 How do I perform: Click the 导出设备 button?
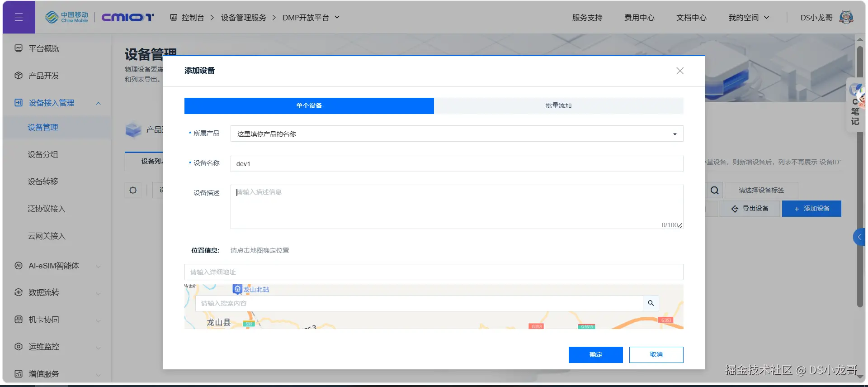750,209
